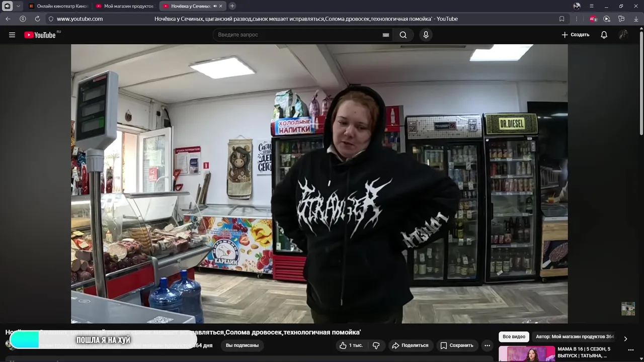Start voice search with microphone icon
Screen dimensions: 644x362
(426, 35)
